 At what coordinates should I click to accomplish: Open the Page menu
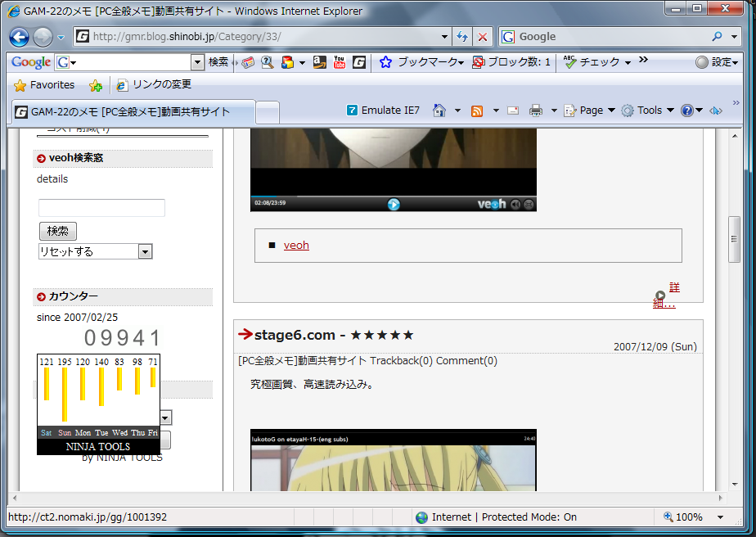coord(590,111)
